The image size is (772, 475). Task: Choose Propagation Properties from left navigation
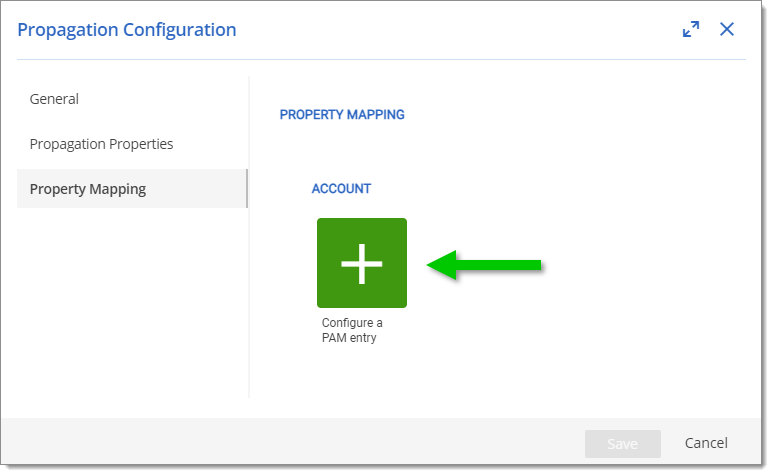[x=101, y=144]
